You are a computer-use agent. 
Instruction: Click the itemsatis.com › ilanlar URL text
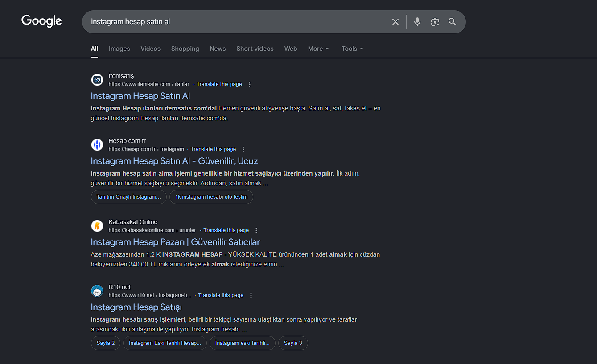(x=149, y=84)
